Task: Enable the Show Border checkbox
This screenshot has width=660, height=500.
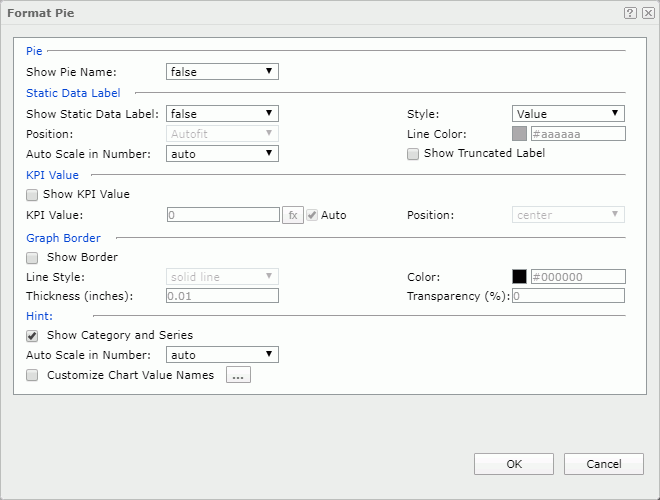Action: (x=32, y=258)
